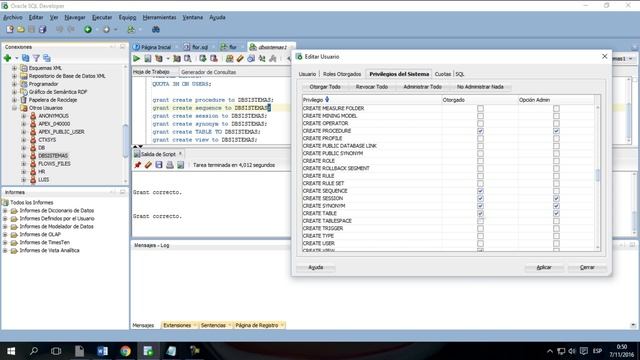Viewport: 640px width, 360px height.
Task: Click the Revocar Todo button
Action: [x=372, y=87]
